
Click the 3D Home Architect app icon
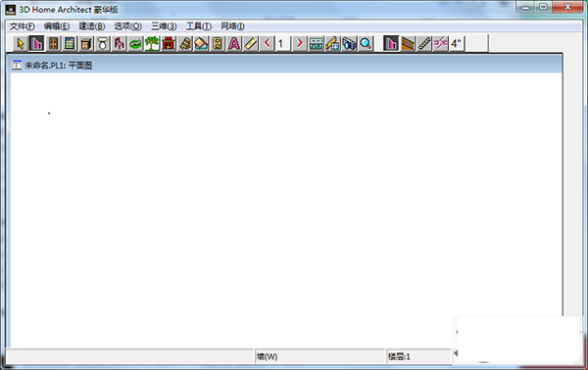point(11,10)
